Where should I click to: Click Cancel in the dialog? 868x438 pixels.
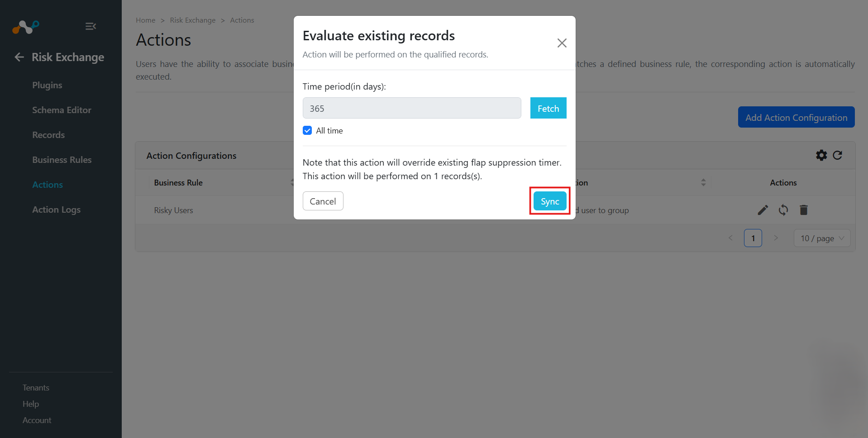(323, 201)
